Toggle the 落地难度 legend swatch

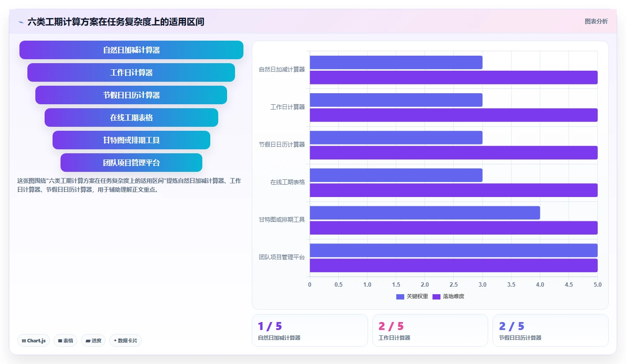(436, 296)
